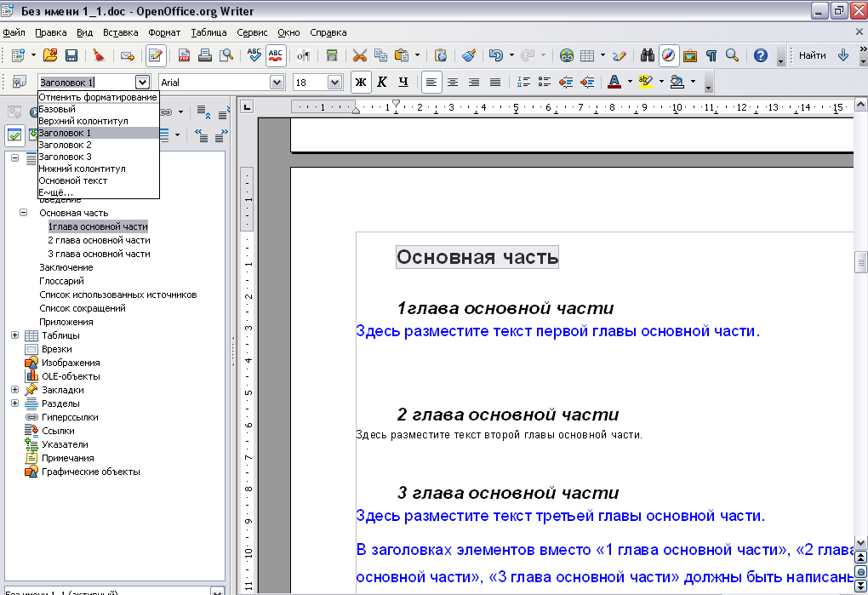Copy selection to clipboard
The height and width of the screenshot is (595, 868).
pos(381,55)
